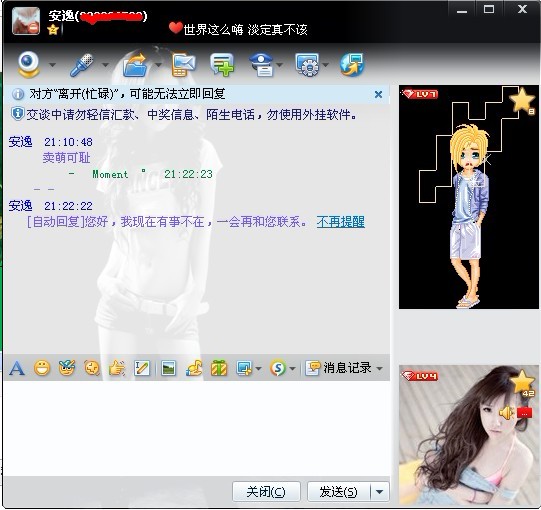Expand the search options arrow

tap(292, 369)
